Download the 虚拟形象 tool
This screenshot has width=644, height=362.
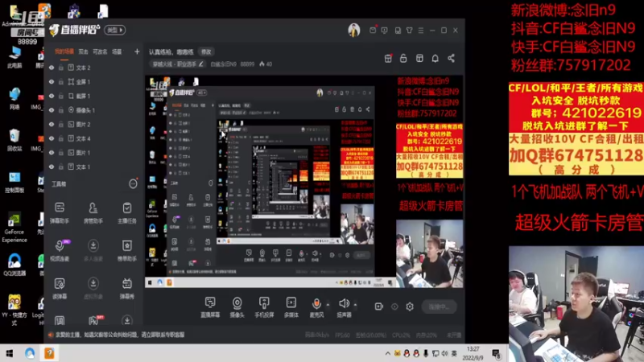(93, 288)
